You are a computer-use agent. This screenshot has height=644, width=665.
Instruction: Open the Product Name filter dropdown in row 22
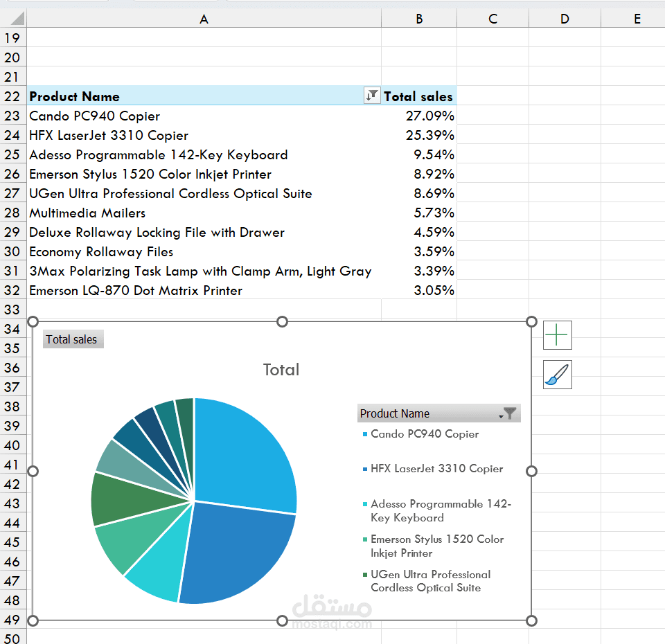[372, 96]
